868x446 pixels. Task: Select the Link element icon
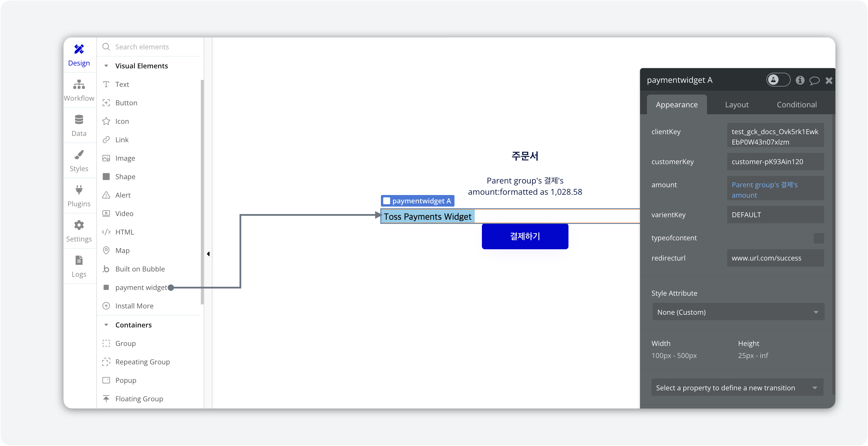pos(106,140)
